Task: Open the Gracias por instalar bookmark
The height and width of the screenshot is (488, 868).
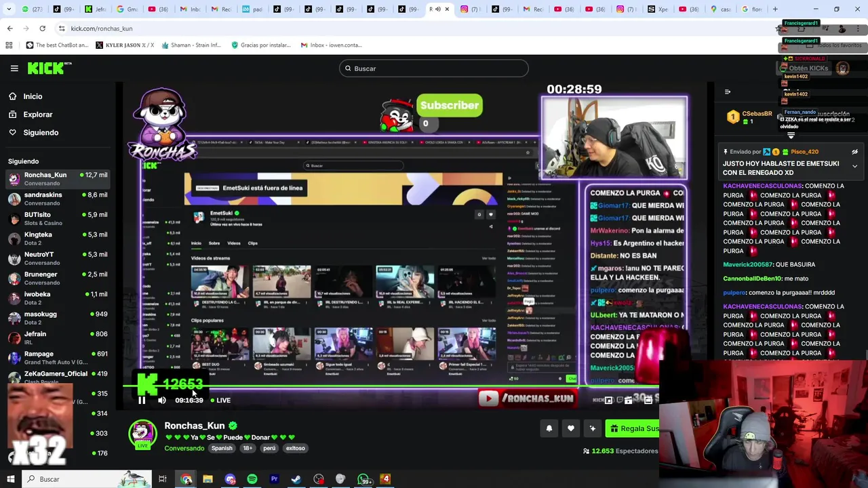Action: point(261,45)
